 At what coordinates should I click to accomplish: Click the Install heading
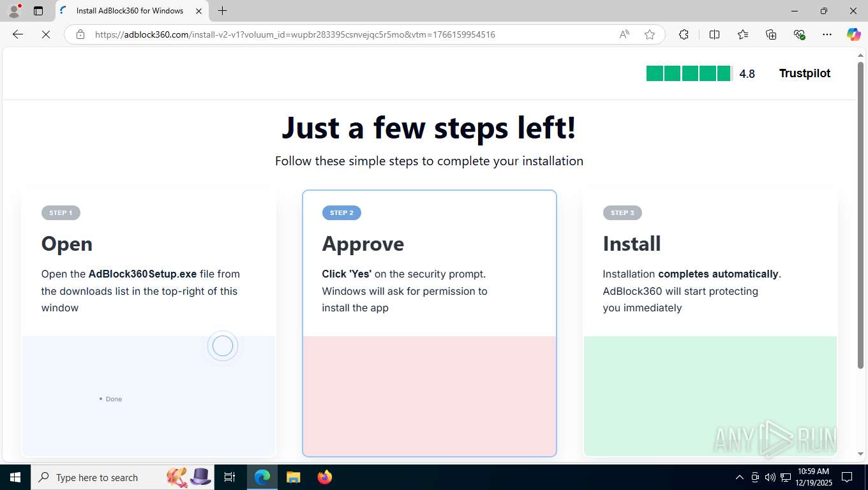point(632,244)
